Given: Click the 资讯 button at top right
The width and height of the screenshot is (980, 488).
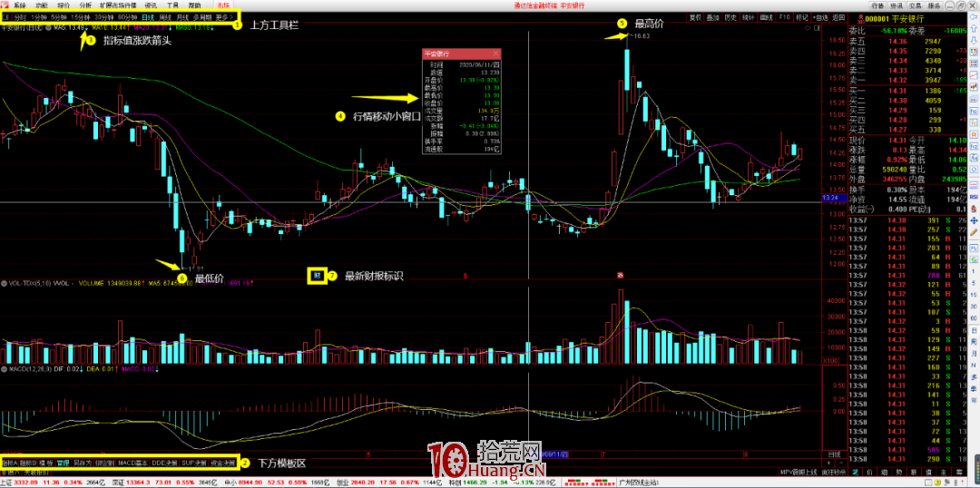Looking at the screenshot, I should (x=896, y=5).
